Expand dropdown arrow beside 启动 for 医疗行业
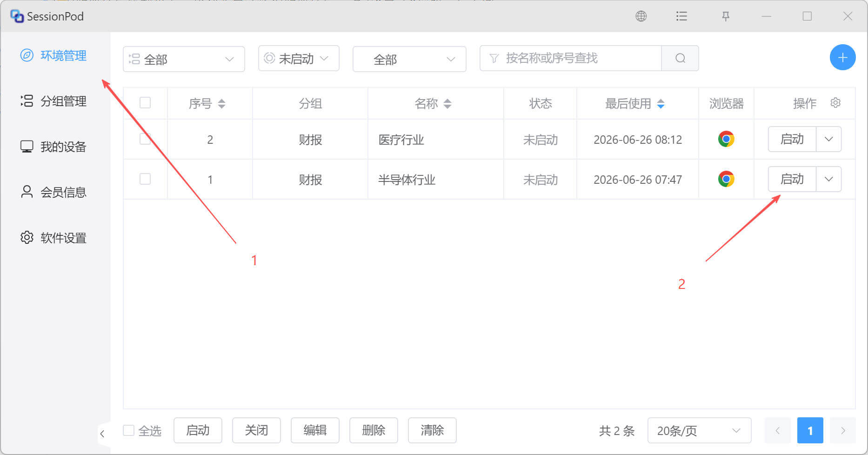The image size is (868, 455). tap(828, 139)
